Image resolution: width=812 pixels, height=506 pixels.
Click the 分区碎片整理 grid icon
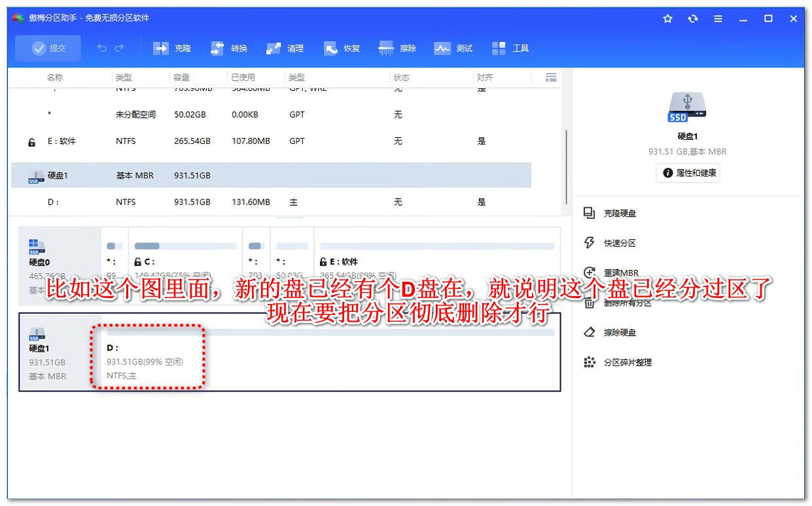pyautogui.click(x=589, y=362)
